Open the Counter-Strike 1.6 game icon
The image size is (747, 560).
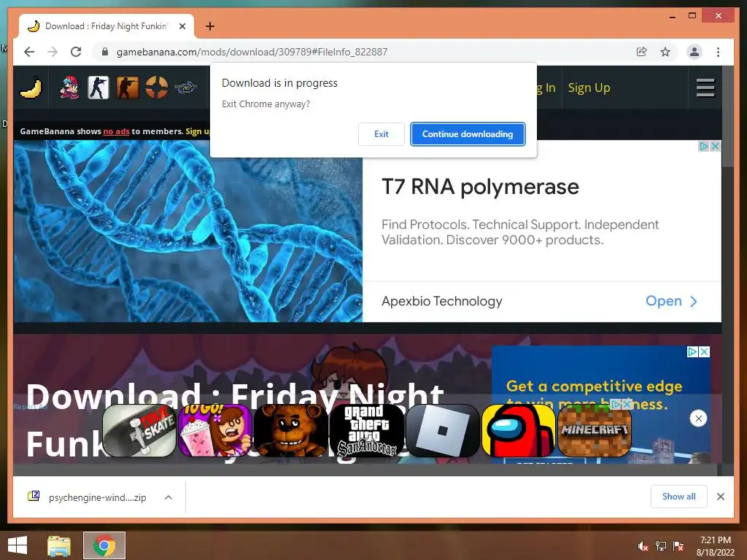[x=98, y=87]
